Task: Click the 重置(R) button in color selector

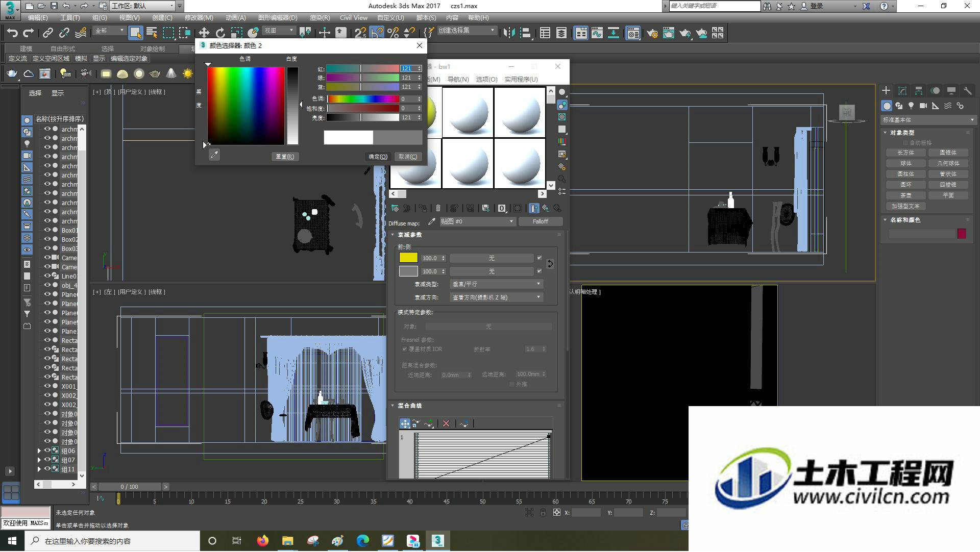Action: [x=285, y=157]
